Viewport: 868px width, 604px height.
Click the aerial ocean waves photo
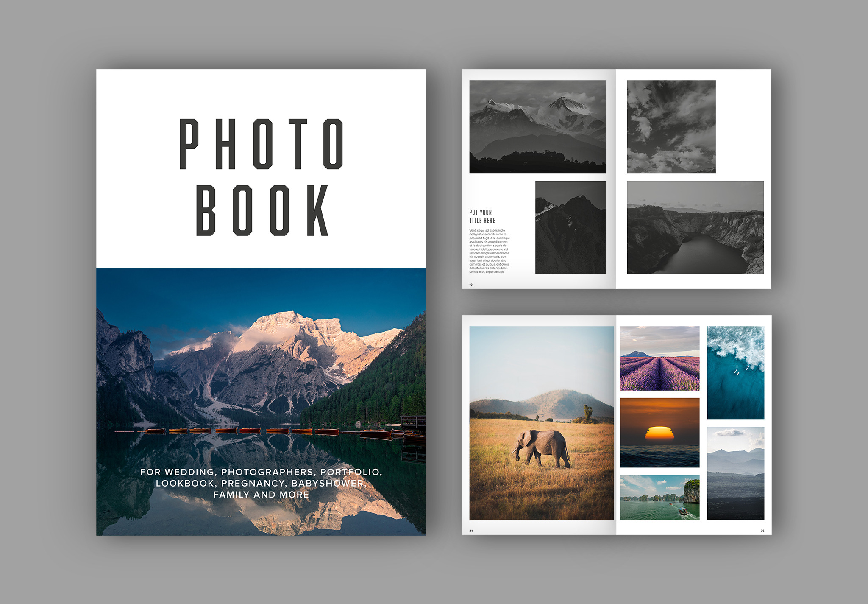click(735, 372)
